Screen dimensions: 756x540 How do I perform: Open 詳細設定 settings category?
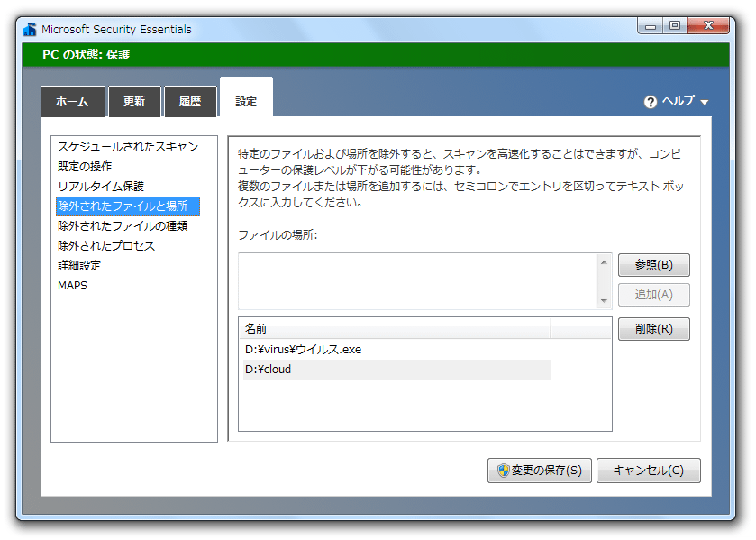click(79, 265)
